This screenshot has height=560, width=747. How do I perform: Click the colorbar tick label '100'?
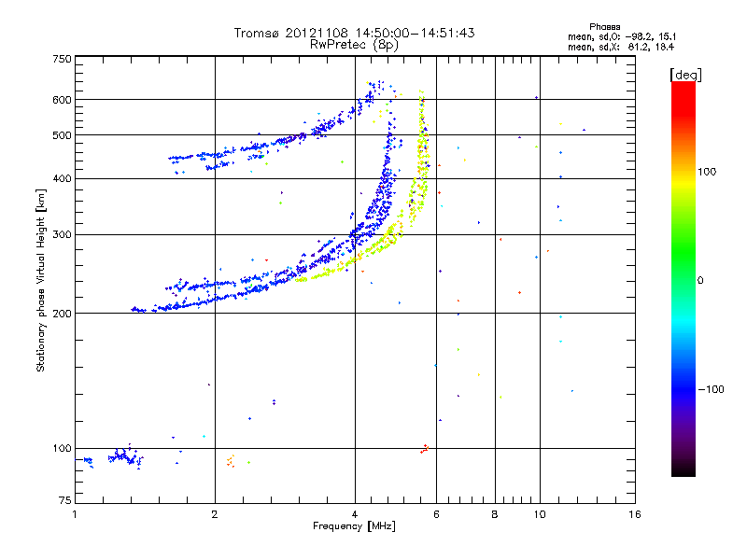pos(707,172)
